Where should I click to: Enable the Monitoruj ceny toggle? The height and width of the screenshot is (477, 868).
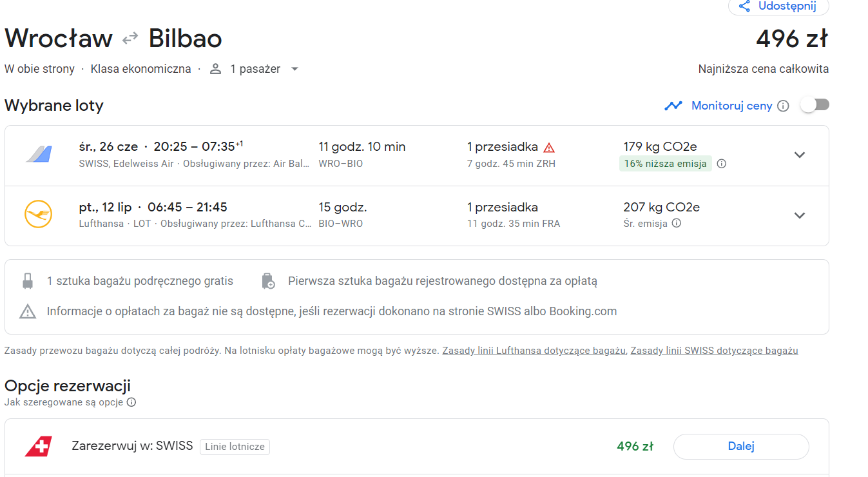[815, 105]
